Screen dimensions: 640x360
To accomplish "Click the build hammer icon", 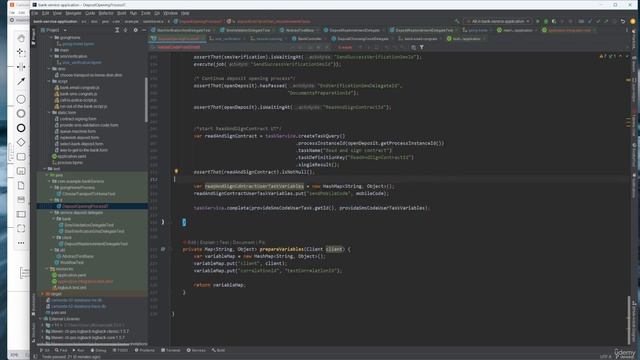I will tap(457, 21).
